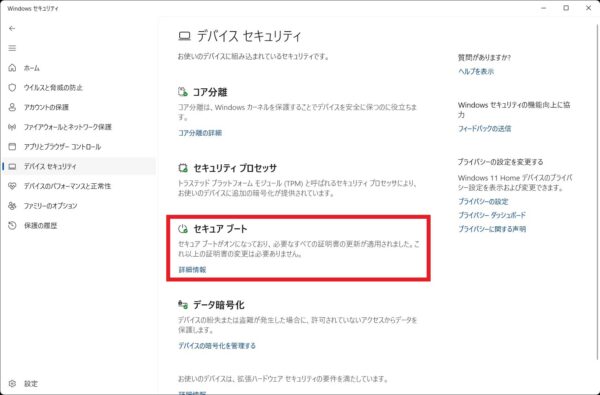The image size is (600, 395).
Task: Close the Windows セキュリティ window
Action: [589, 8]
